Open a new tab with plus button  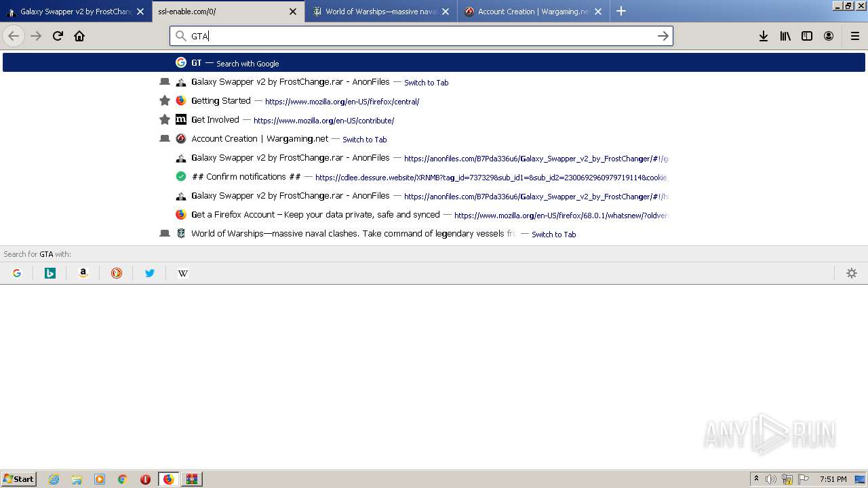tap(621, 11)
